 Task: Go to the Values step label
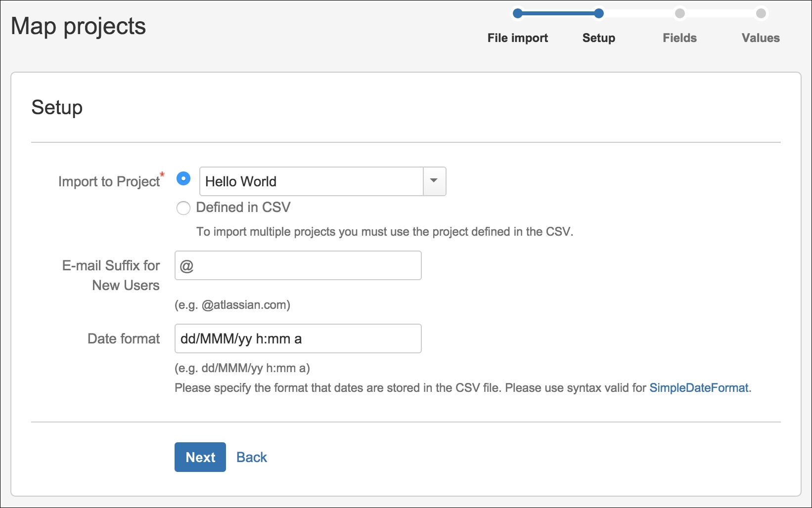761,38
